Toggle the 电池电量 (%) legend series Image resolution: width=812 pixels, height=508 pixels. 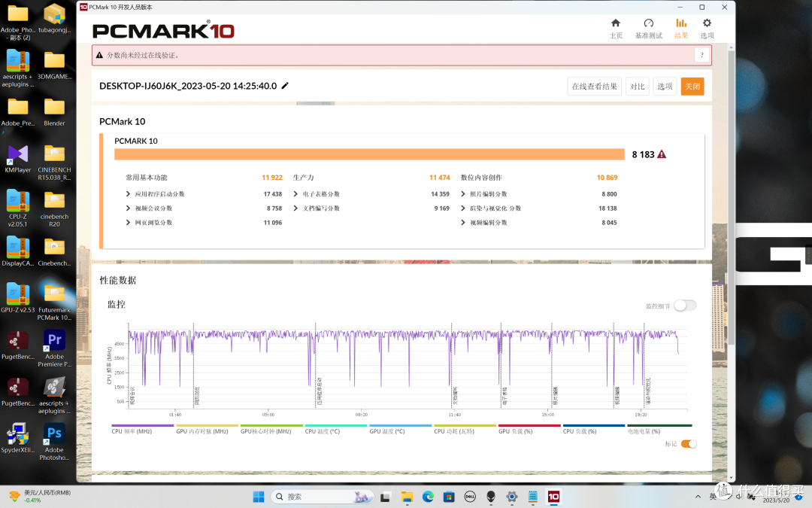pos(659,430)
